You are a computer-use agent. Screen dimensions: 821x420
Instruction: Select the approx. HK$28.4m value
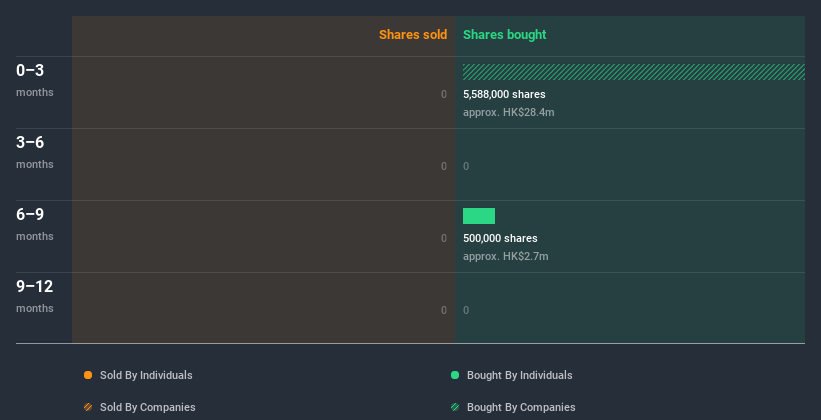coord(508,113)
